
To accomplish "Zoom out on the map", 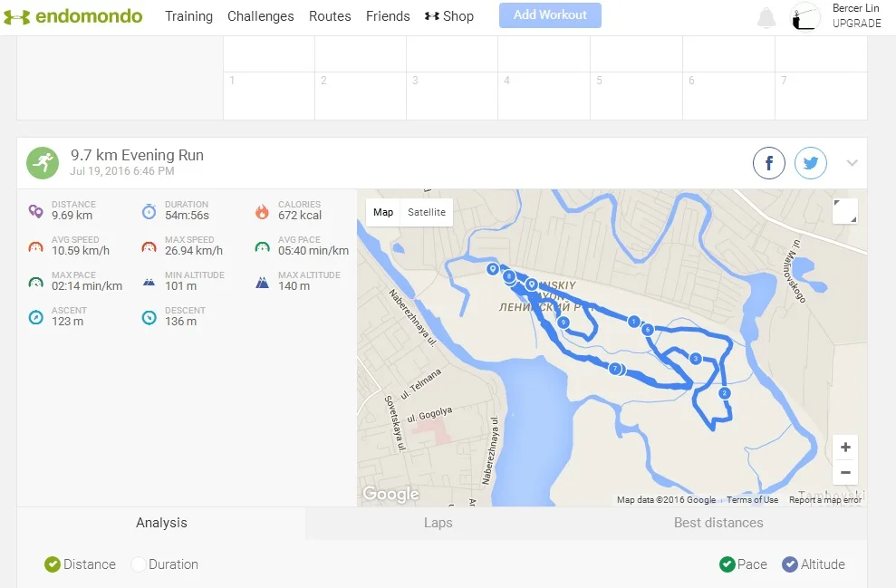I will point(844,472).
